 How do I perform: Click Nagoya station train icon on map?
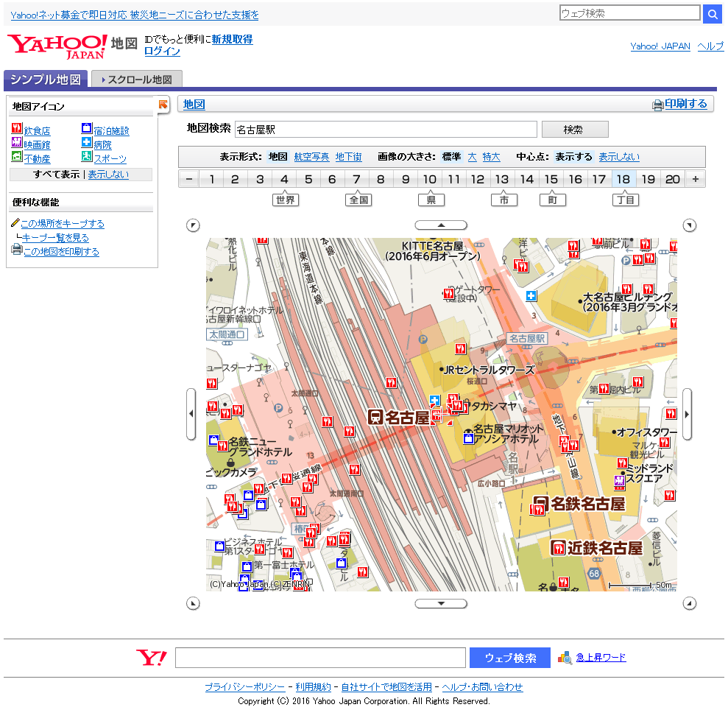[x=375, y=418]
